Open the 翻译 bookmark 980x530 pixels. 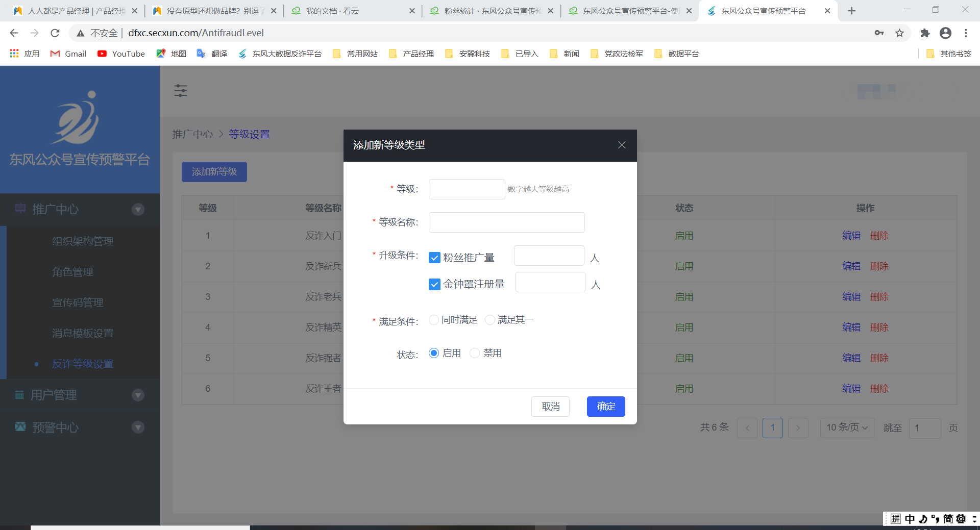(x=212, y=54)
